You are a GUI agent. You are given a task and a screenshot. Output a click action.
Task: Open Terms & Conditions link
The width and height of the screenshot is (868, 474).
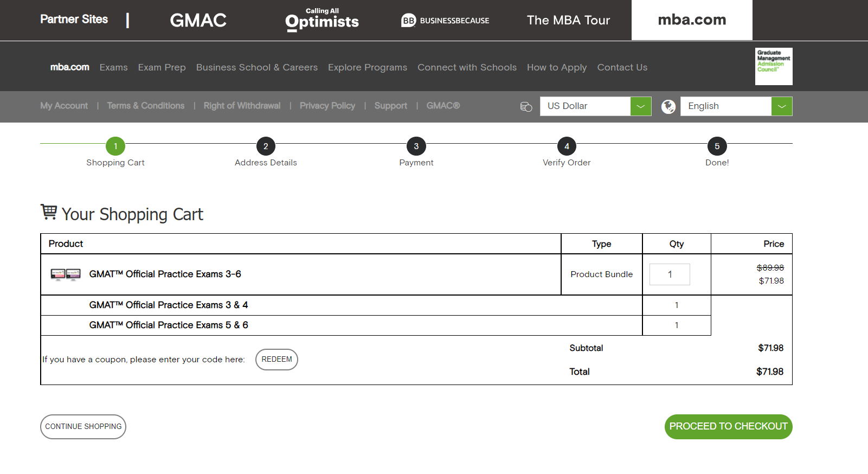pyautogui.click(x=146, y=106)
